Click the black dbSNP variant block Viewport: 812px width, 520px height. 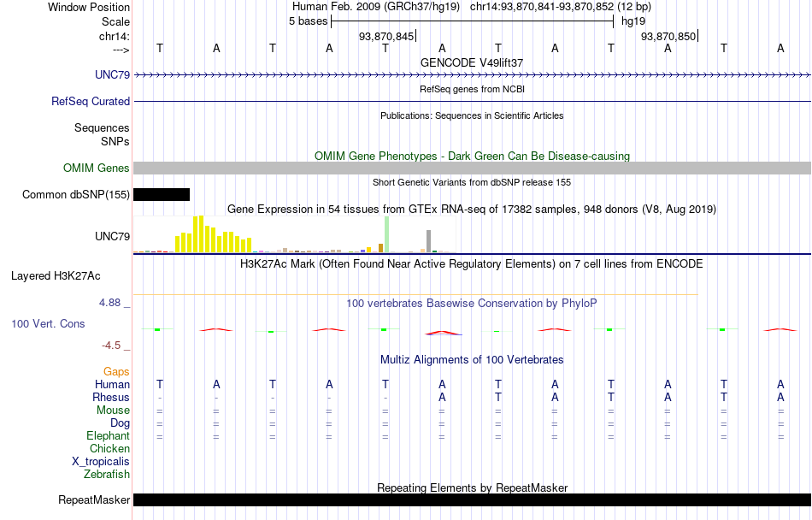[x=162, y=195]
